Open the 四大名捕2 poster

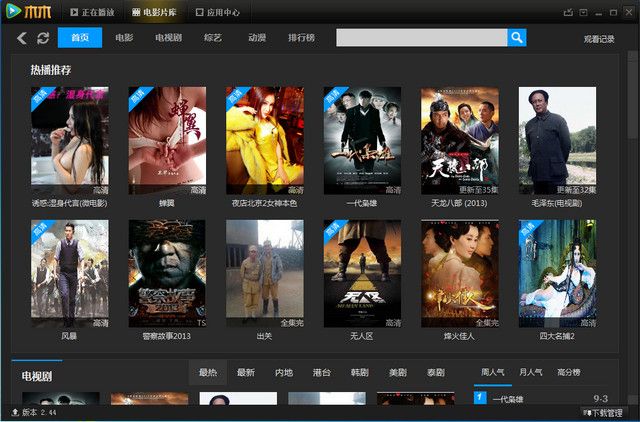(558, 273)
